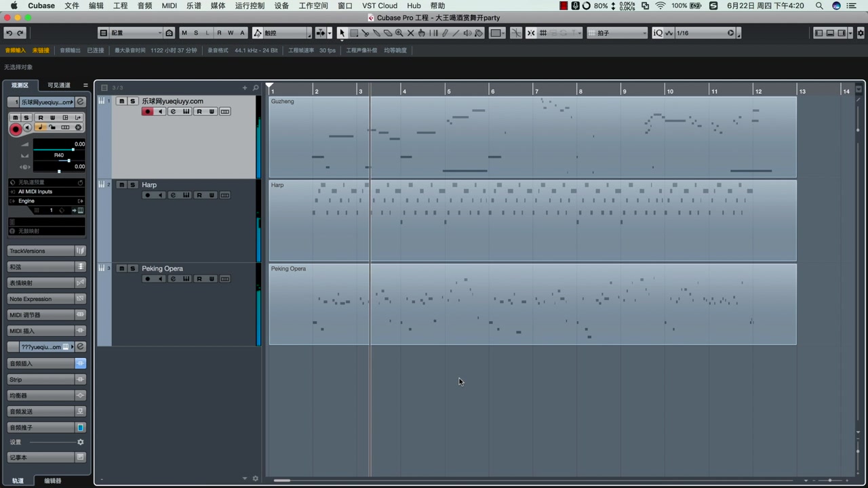Screen dimensions: 868x488
Task: Toggle Snap on/off in toolbar
Action: click(x=531, y=33)
